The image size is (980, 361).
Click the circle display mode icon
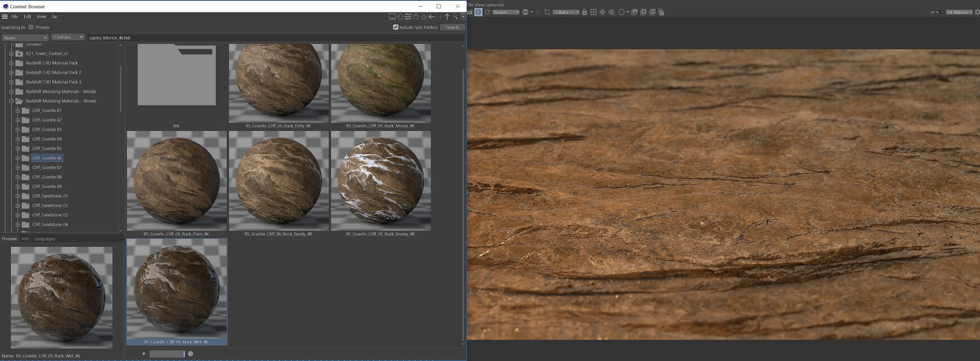coord(621,12)
